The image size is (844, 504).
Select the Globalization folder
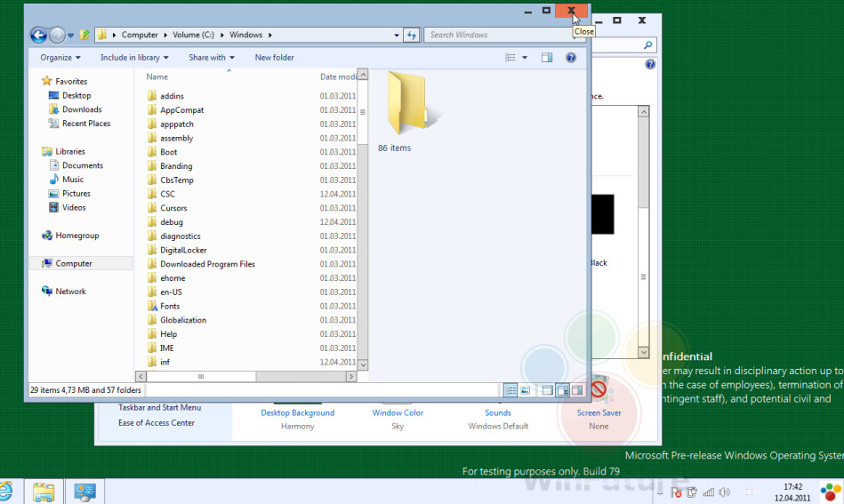pos(177,319)
